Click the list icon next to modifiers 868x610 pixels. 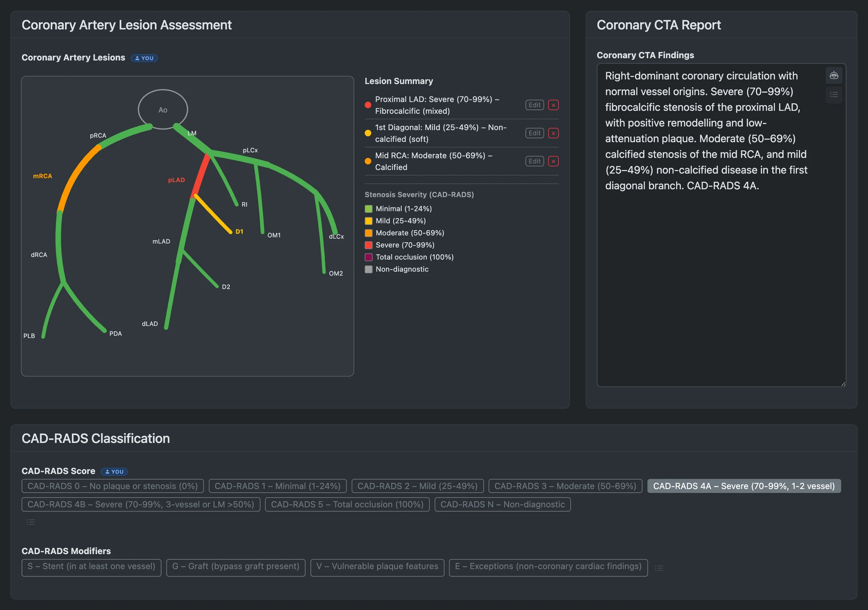(x=659, y=568)
